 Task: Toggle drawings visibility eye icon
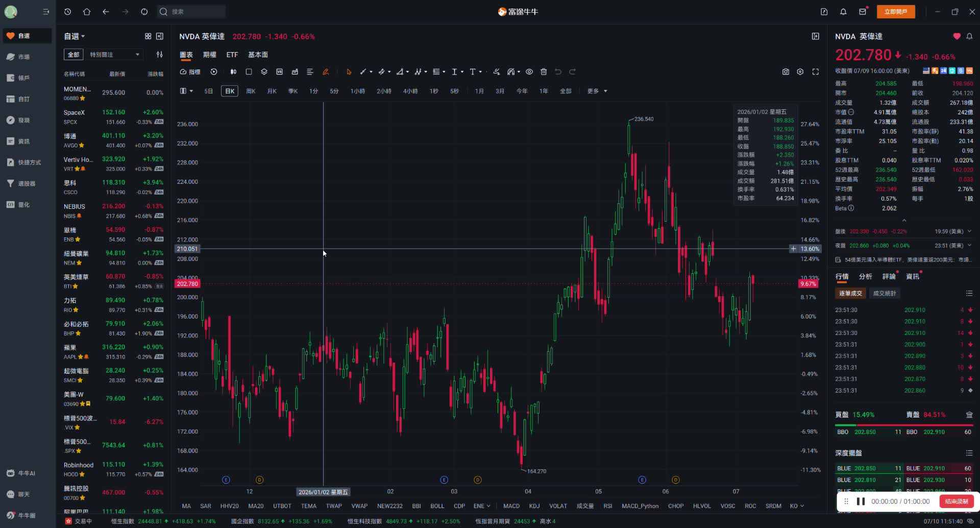click(x=529, y=72)
